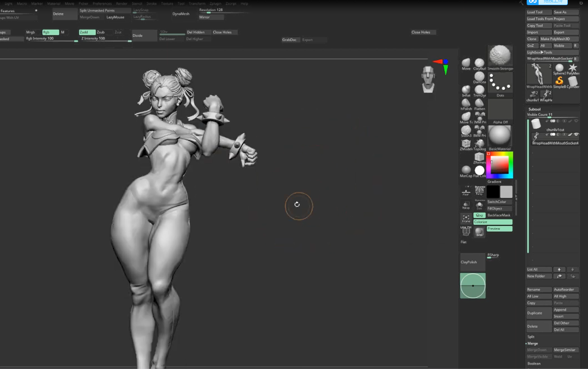Screen dimensions: 588x369
Task: Toggle the Dynamic Solo icon
Action: [480, 205]
